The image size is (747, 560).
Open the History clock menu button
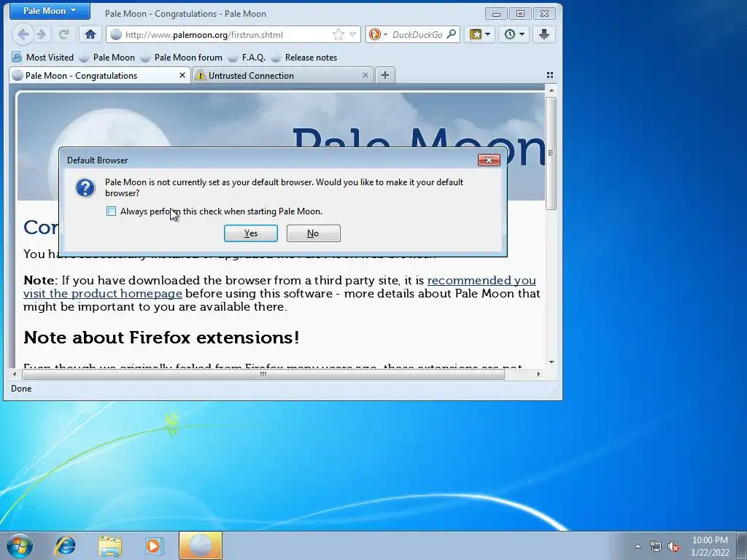coord(514,34)
